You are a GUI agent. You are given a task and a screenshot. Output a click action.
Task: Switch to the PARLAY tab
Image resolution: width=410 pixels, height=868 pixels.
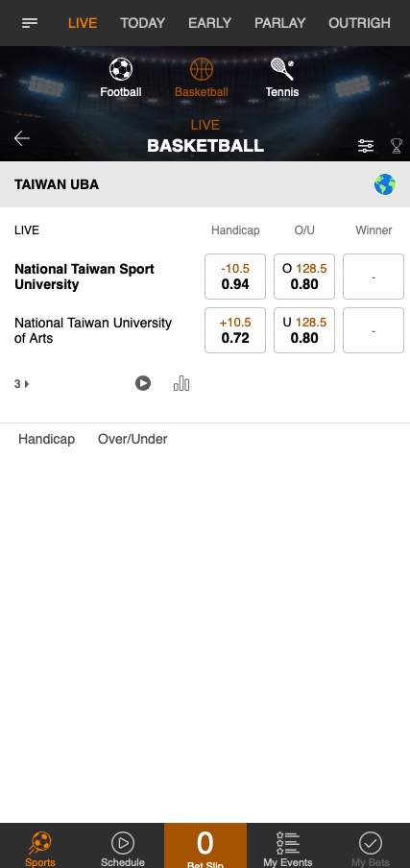[280, 23]
